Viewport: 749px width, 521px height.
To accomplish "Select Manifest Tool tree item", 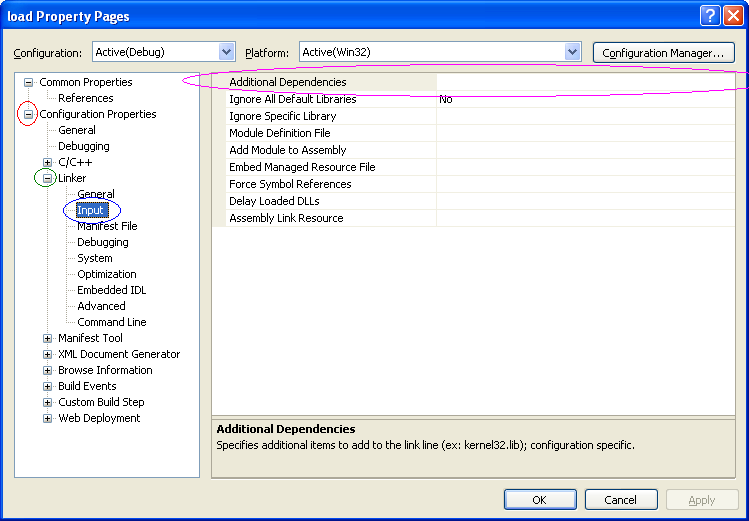I will click(90, 338).
